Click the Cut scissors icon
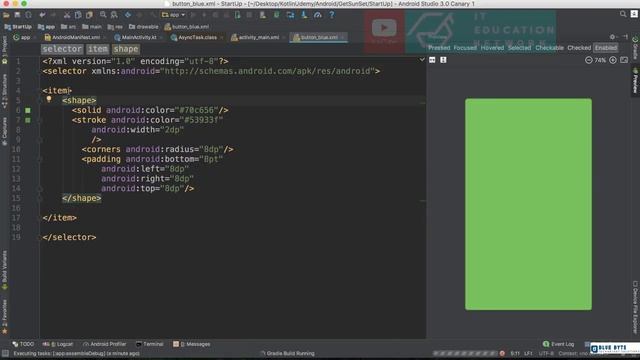Viewport: 640px width, 360px height. click(x=67, y=15)
